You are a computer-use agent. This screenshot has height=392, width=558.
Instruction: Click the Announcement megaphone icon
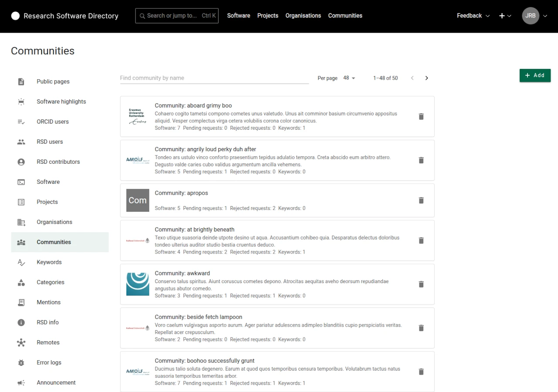[x=21, y=383]
